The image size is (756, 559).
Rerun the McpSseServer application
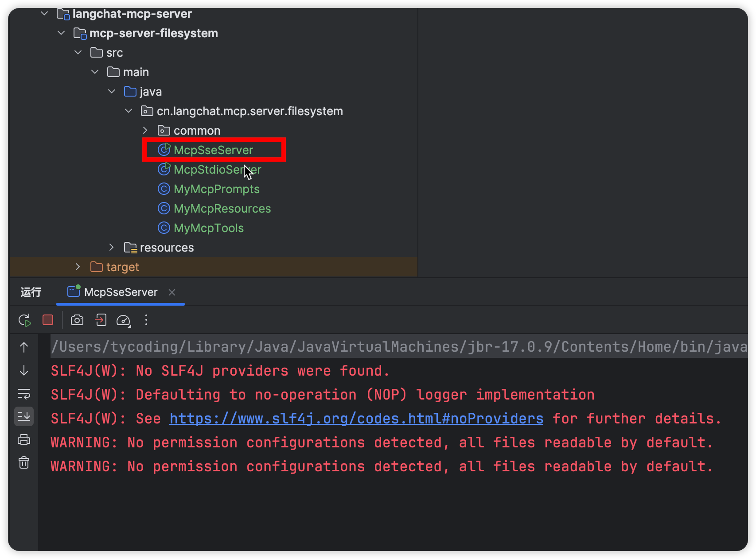pos(24,320)
